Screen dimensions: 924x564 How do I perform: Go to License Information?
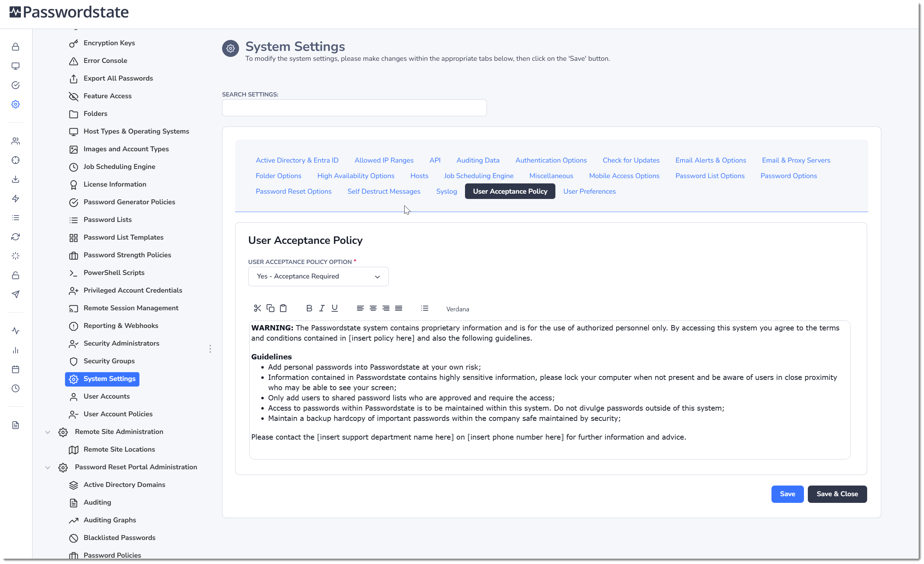pos(115,184)
